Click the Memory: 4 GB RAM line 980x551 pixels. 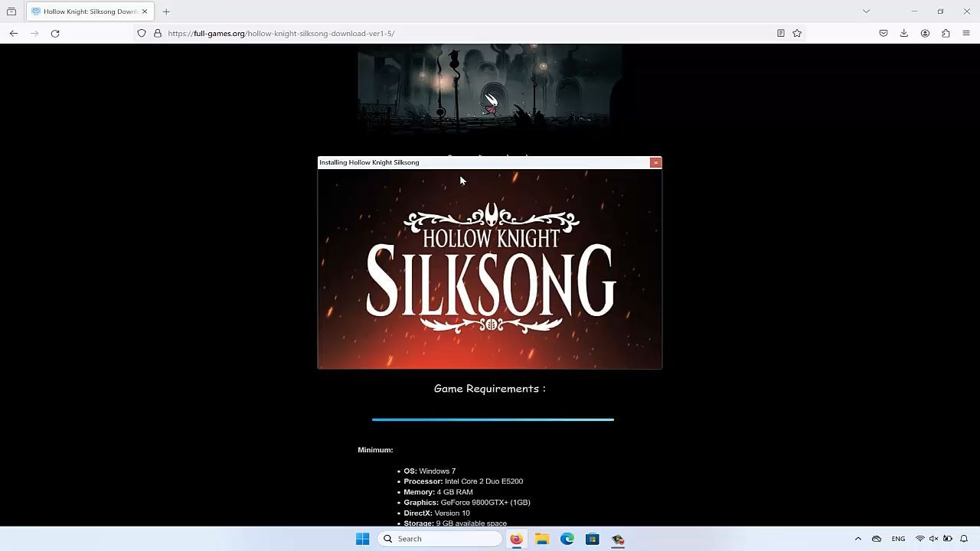click(438, 492)
